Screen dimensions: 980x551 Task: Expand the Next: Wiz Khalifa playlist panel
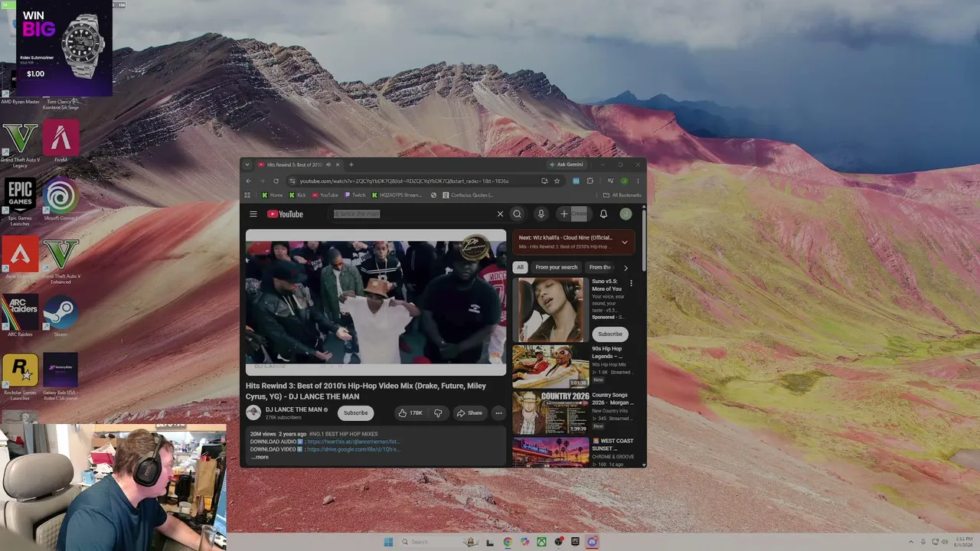tap(624, 242)
